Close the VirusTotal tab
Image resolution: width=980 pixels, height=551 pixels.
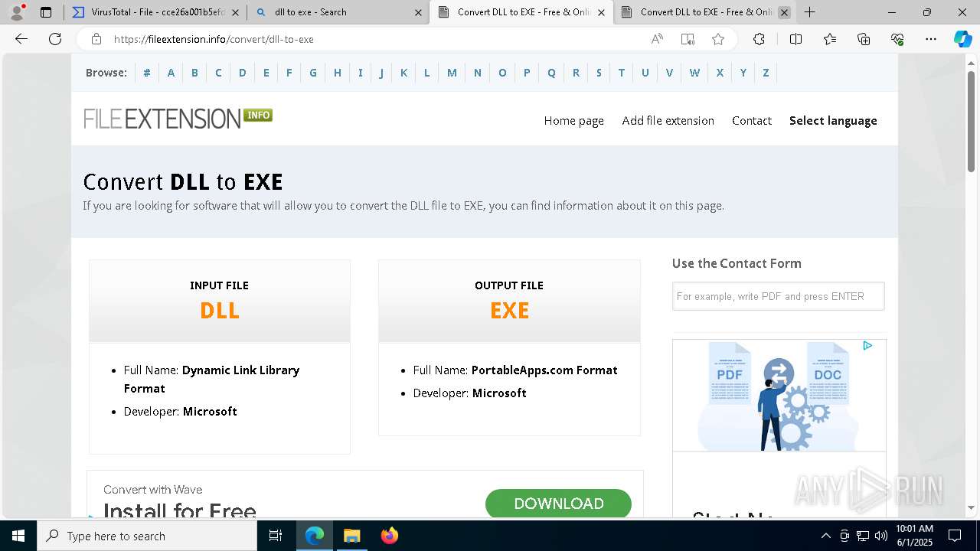235,12
